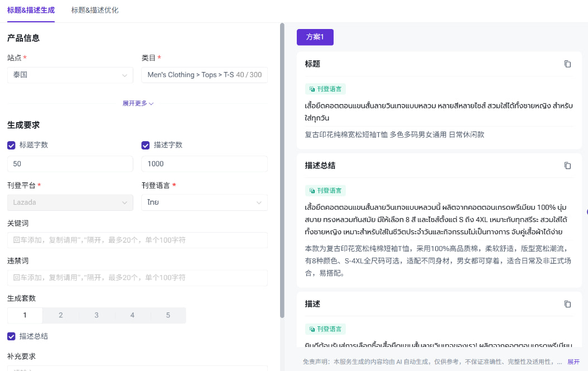Click the 刊登语言 tag under 标题
Screen dimensions: 588x371
(x=325, y=89)
